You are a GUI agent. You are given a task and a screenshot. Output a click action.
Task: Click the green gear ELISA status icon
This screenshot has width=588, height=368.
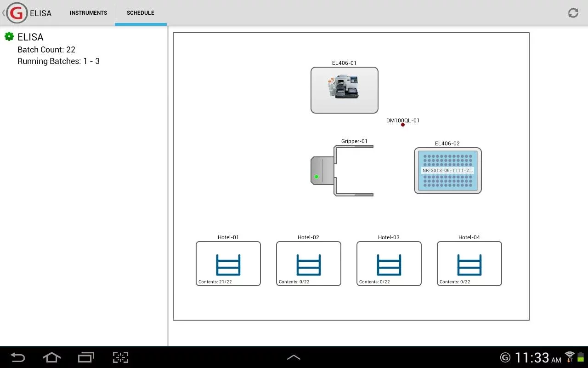tap(9, 36)
